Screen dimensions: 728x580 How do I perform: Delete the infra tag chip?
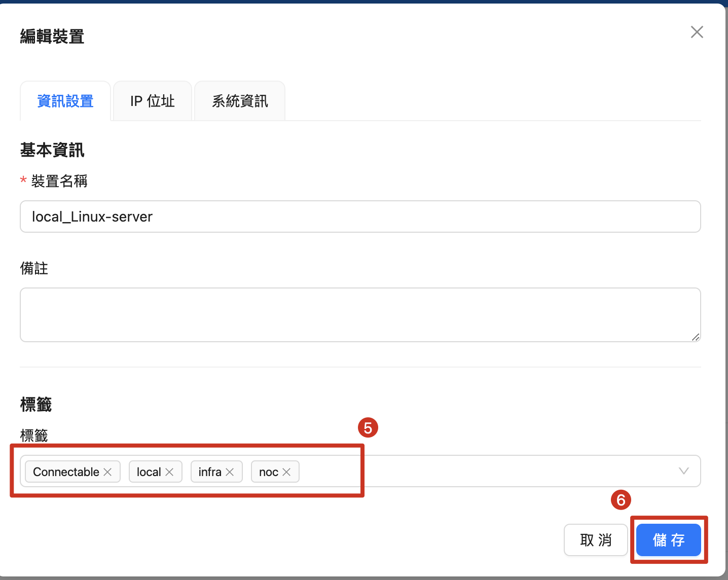(230, 472)
